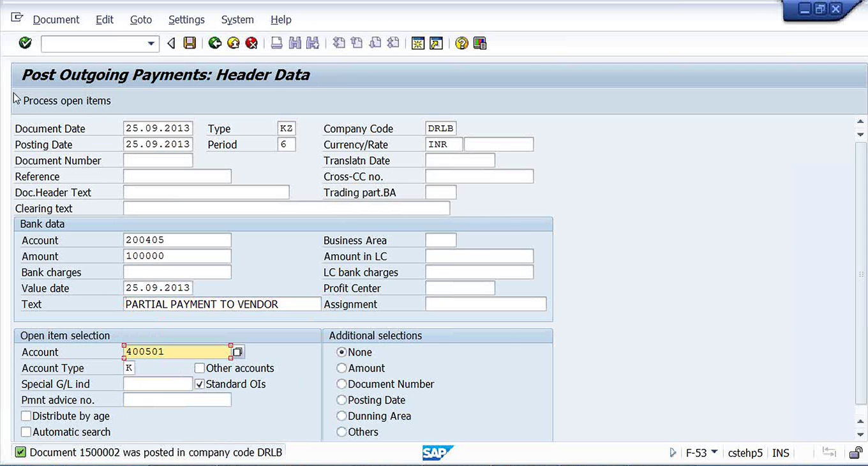This screenshot has height=466, width=868.
Task: Enable the Other accounts checkbox
Action: click(x=200, y=368)
